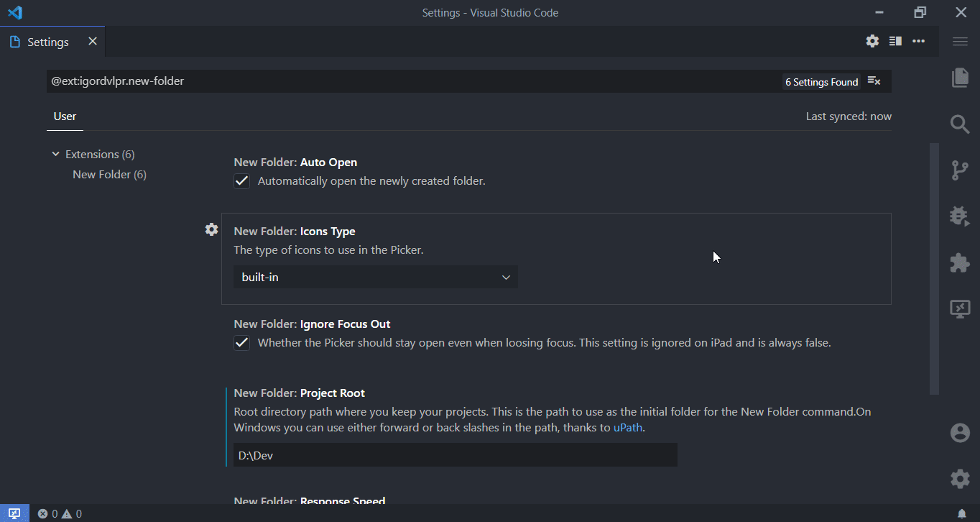Toggle the activity bar hamburger menu
980x522 pixels.
click(960, 42)
